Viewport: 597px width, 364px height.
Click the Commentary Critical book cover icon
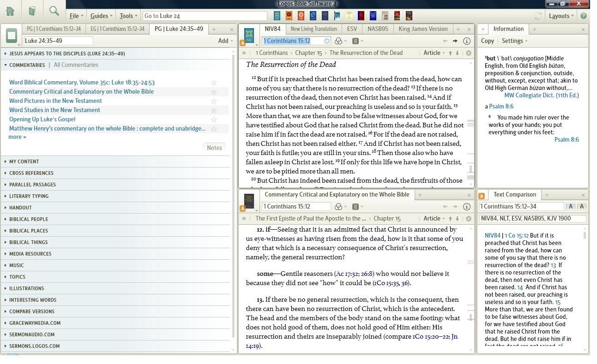tap(249, 201)
